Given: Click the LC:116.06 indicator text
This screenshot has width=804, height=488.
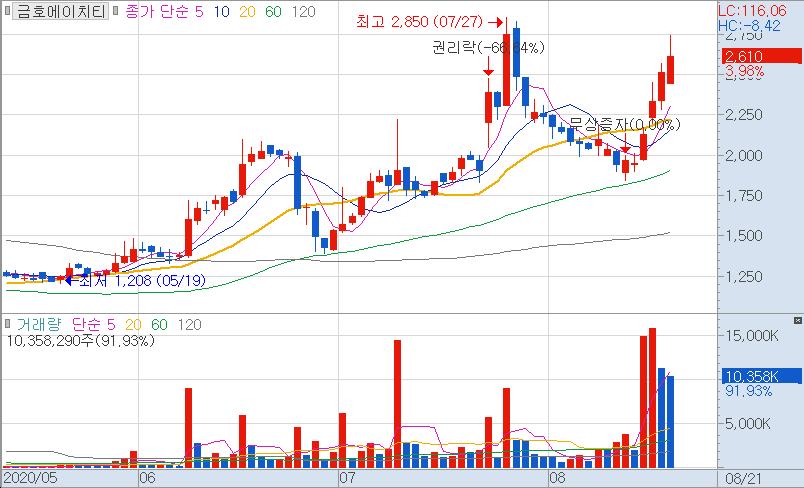Looking at the screenshot, I should coord(752,11).
